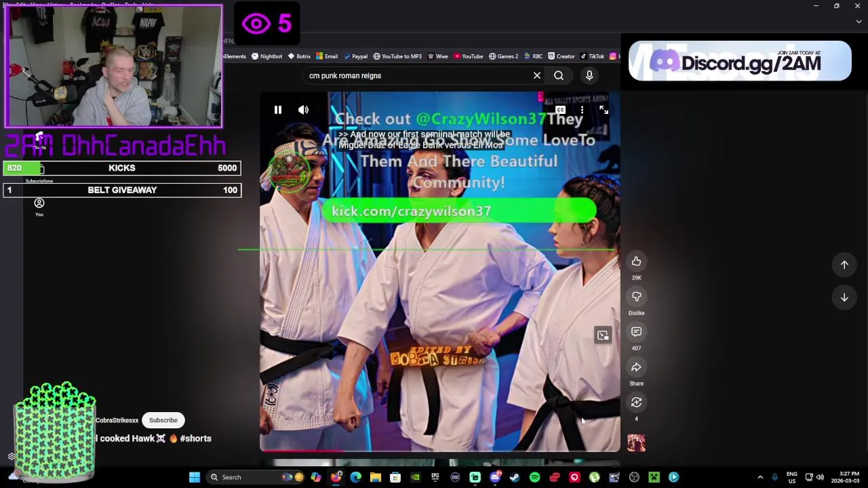Viewport: 868px width, 488px height.
Task: Launch Microsoft Edge from taskbar
Action: pos(355,477)
